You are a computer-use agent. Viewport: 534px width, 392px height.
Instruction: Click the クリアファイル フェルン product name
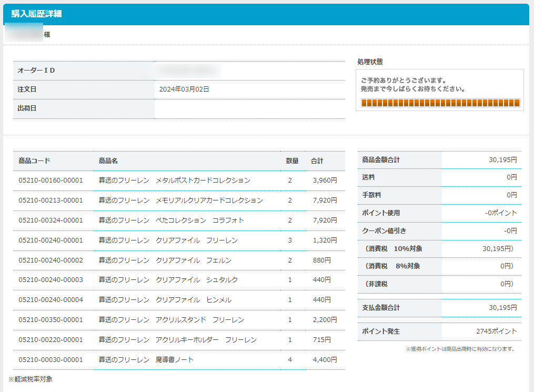pos(194,260)
